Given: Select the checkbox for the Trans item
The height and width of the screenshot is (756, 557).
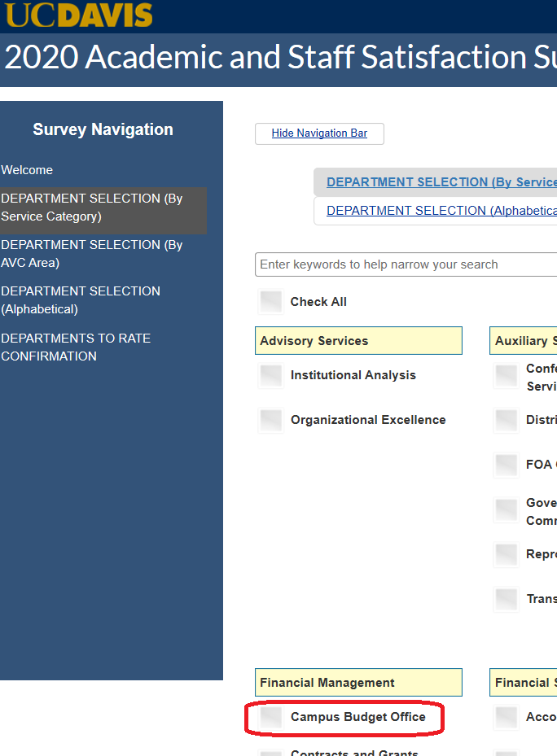Looking at the screenshot, I should 507,599.
